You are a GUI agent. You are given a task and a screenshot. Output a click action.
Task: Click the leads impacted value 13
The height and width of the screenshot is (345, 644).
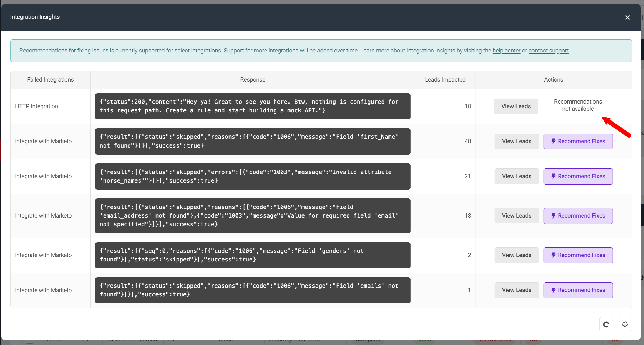point(468,216)
